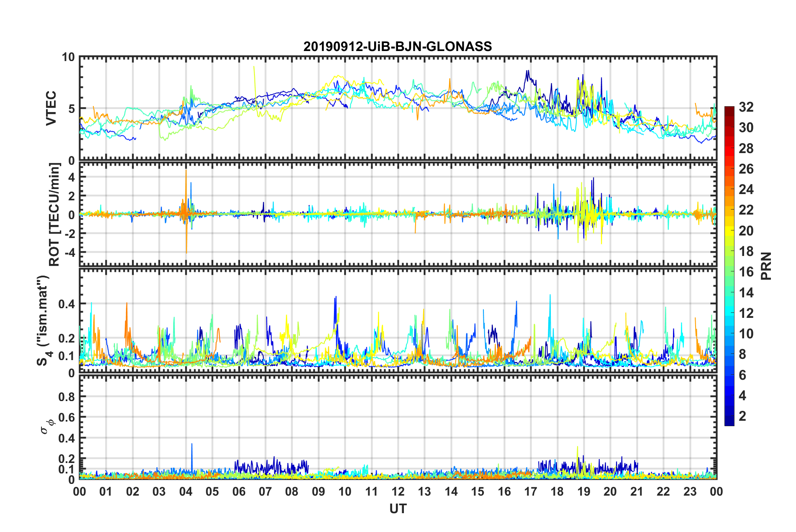
Task: Click sigma phi axis tick label 0.8
Action: [67, 396]
